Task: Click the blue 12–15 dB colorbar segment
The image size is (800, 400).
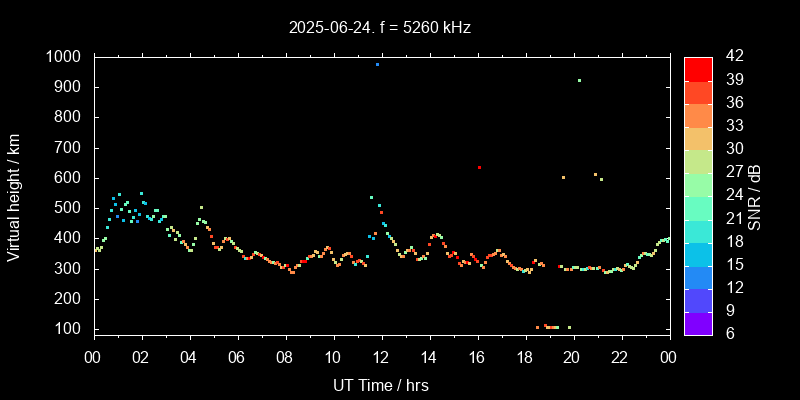Action: pos(698,277)
